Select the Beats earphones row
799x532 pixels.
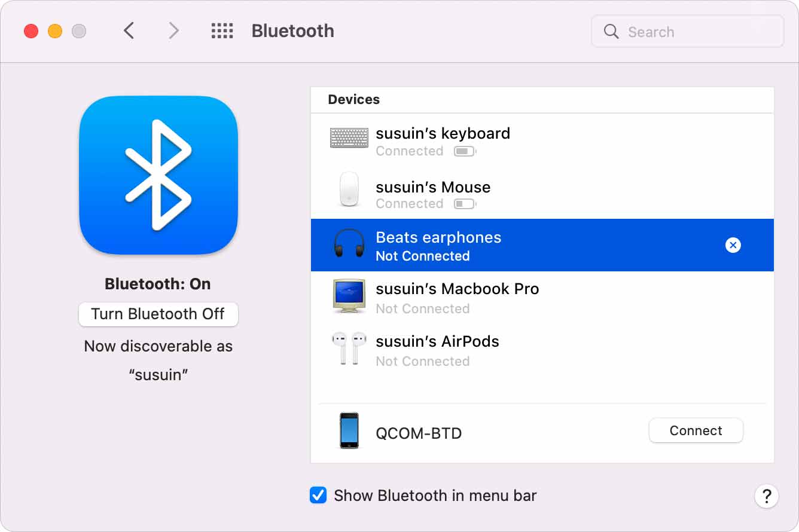pos(542,245)
